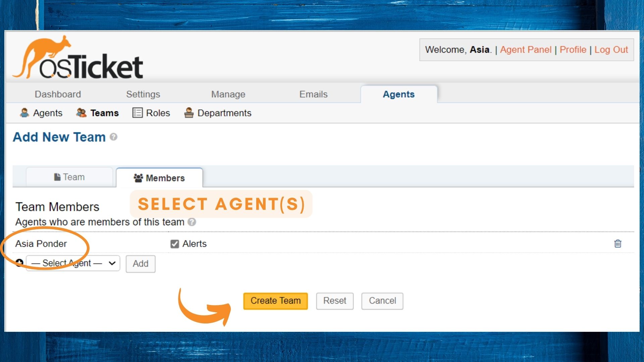Click the Log Out link
The height and width of the screenshot is (362, 644).
click(x=611, y=50)
